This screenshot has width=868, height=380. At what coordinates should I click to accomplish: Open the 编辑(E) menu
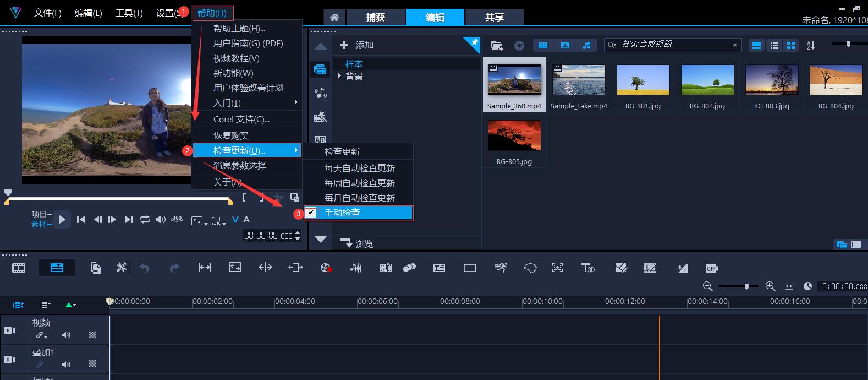click(x=88, y=13)
